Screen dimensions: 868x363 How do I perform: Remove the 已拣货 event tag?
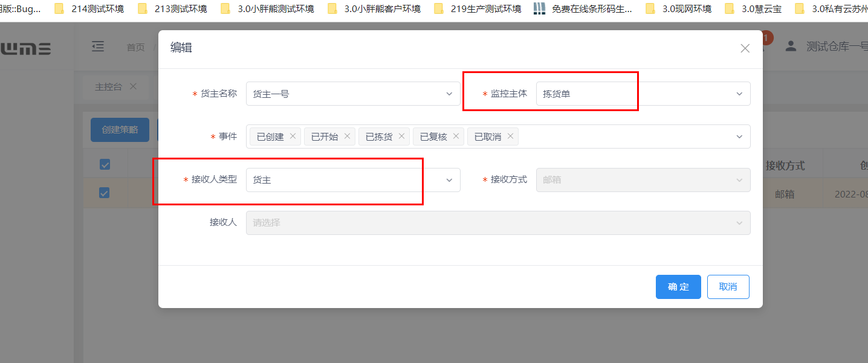[x=401, y=136]
